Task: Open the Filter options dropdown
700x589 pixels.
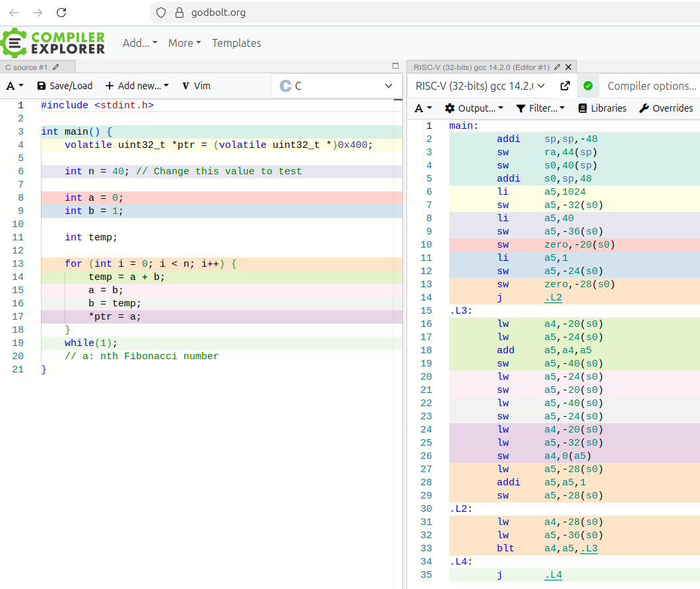Action: pos(540,108)
